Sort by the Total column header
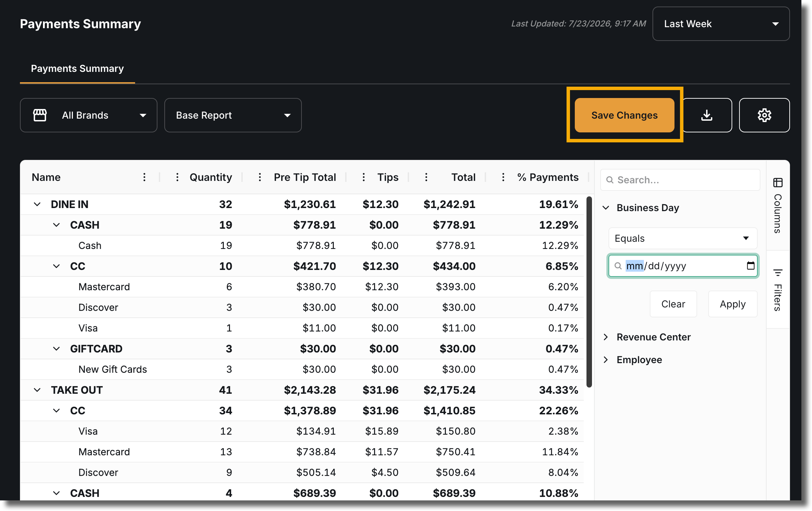 pos(463,177)
